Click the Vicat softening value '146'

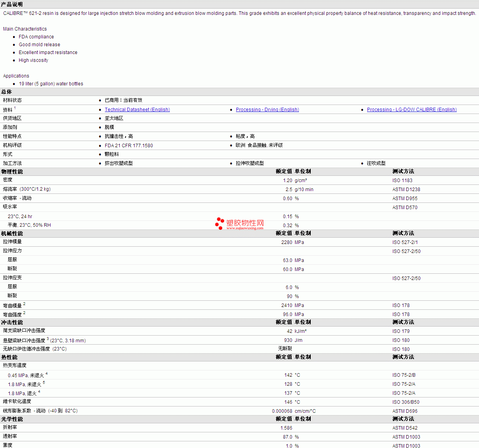point(288,402)
